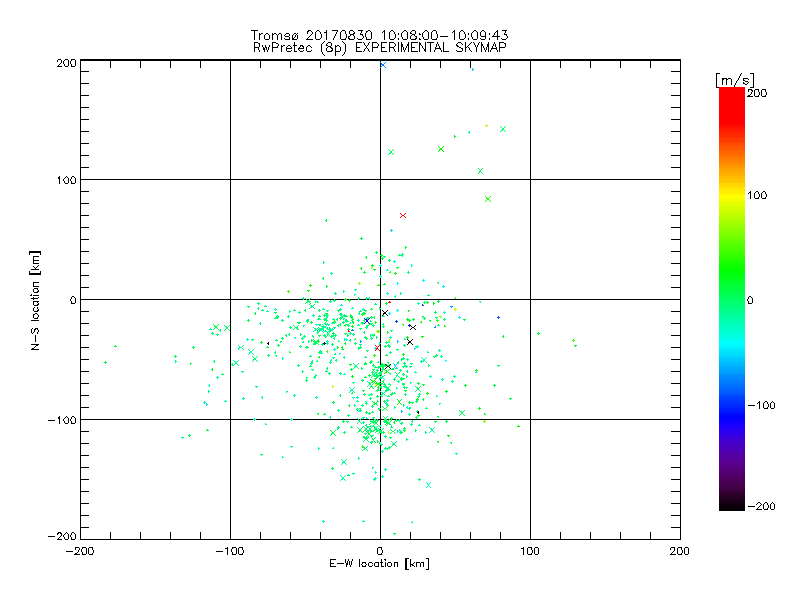The image size is (800, 600).
Task: Click the x-axis tick label "-200"
Action: [x=80, y=551]
